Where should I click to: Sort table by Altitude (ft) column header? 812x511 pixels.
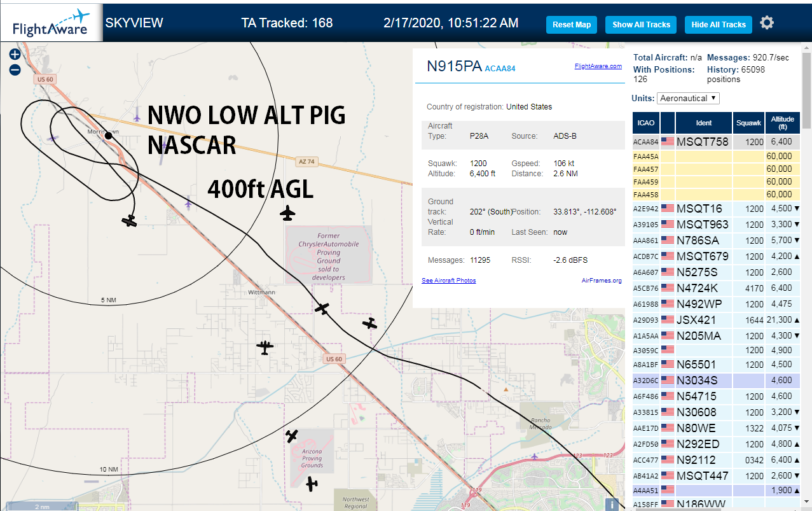(x=783, y=123)
